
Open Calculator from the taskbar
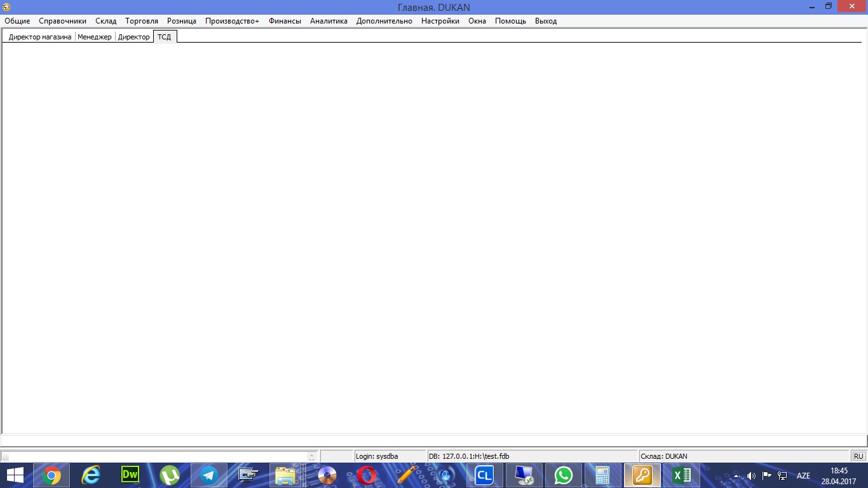pyautogui.click(x=602, y=475)
